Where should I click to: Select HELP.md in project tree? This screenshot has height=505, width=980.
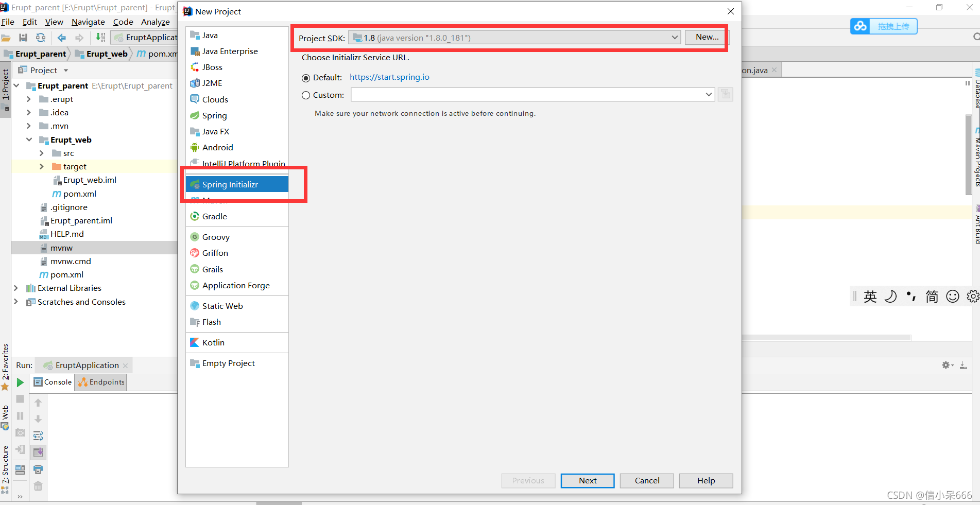pyautogui.click(x=67, y=234)
